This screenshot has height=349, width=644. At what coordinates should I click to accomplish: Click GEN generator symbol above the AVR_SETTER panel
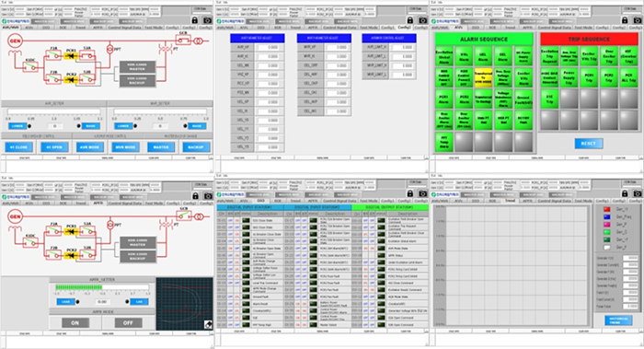coord(16,41)
